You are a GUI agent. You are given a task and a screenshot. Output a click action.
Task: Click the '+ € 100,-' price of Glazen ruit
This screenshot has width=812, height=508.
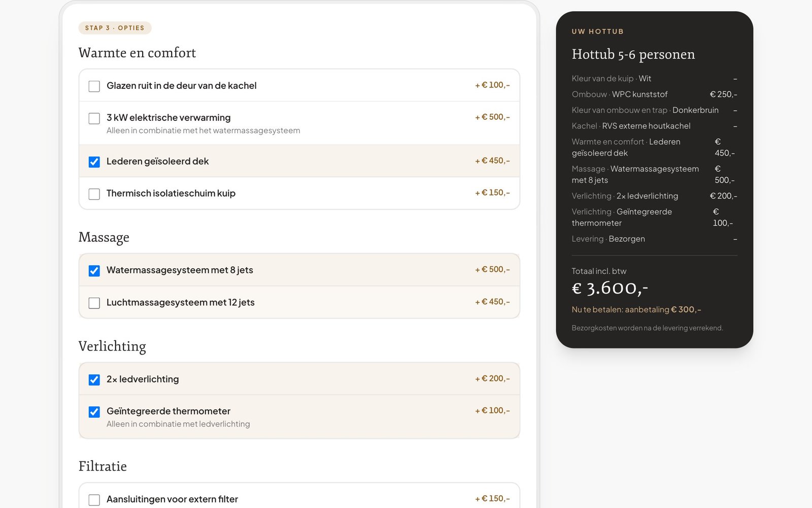492,85
